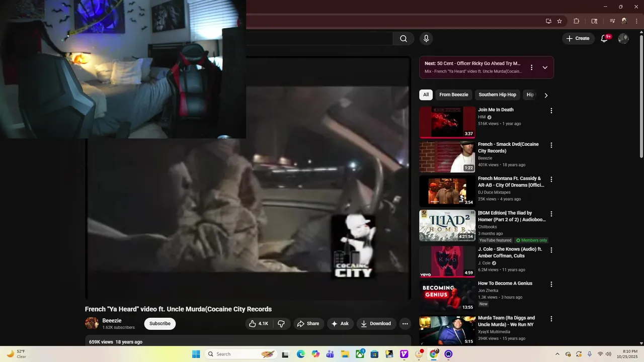644x362 pixels.
Task: Click the Create button
Action: coord(578,39)
